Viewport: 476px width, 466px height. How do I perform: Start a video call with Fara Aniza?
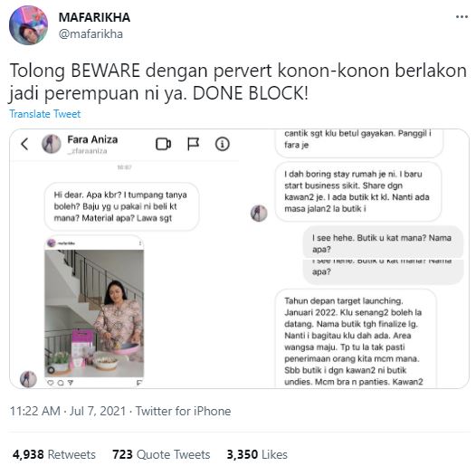click(163, 144)
